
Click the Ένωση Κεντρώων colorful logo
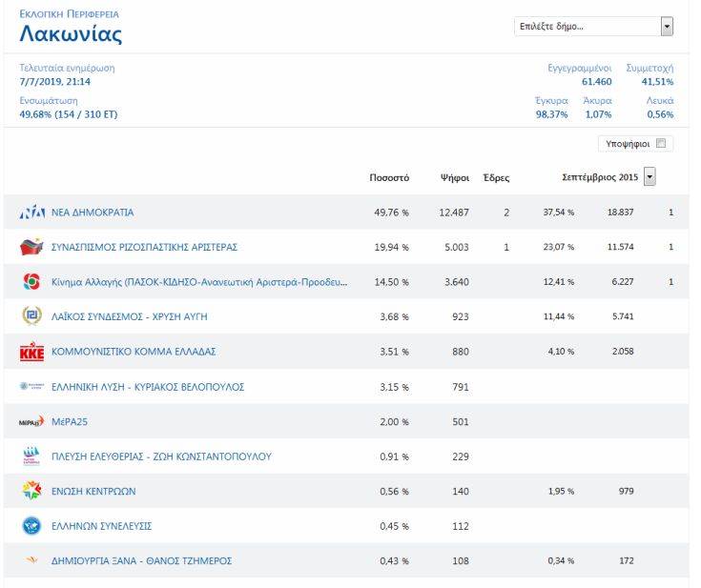coord(31,491)
